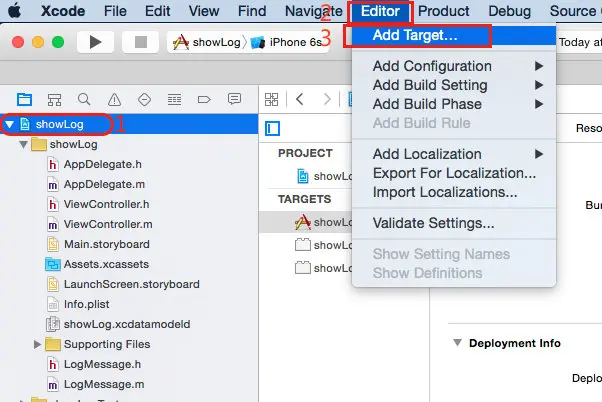Open the View menu
The width and height of the screenshot is (602, 402).
click(x=204, y=11)
